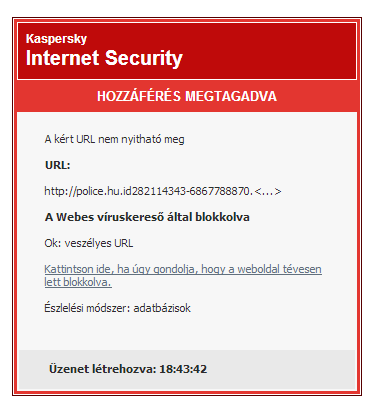Click the HOZZÁFÉRÉS MEGTAGADVA heading
Viewport: 372px width, 404px height.
[x=187, y=96]
